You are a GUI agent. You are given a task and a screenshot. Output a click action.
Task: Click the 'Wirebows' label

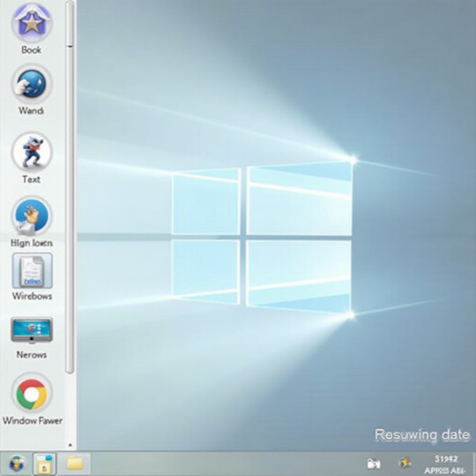32,296
